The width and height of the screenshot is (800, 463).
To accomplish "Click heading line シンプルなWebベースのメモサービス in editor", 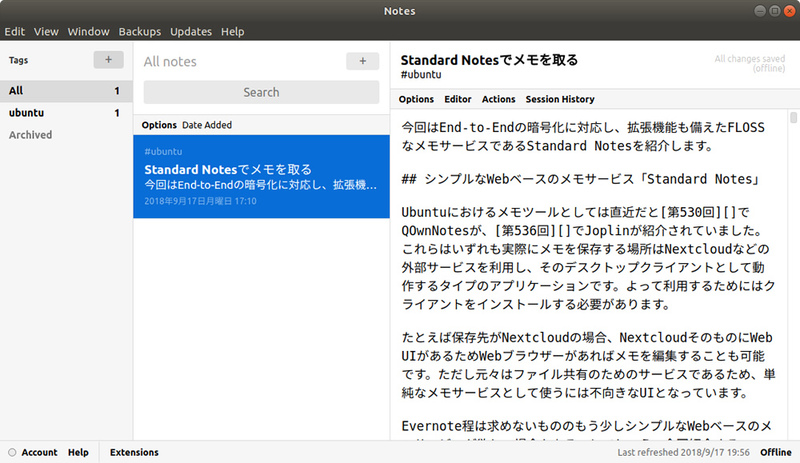I will (581, 179).
